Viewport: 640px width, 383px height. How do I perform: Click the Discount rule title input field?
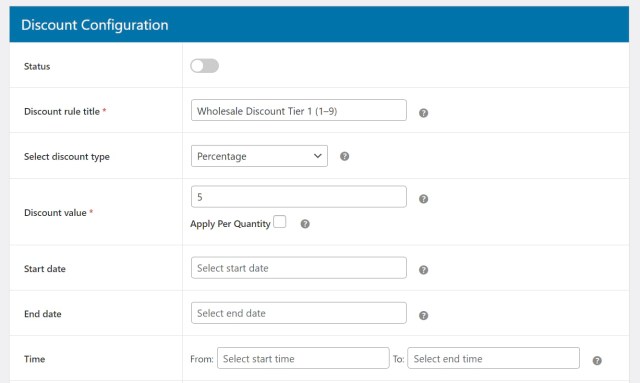coord(299,110)
